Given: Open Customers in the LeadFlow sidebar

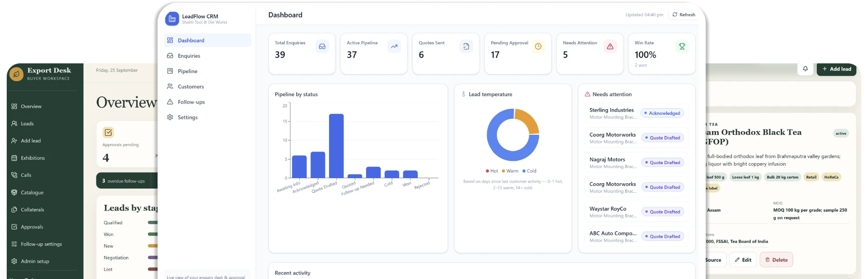Looking at the screenshot, I should (x=208, y=86).
